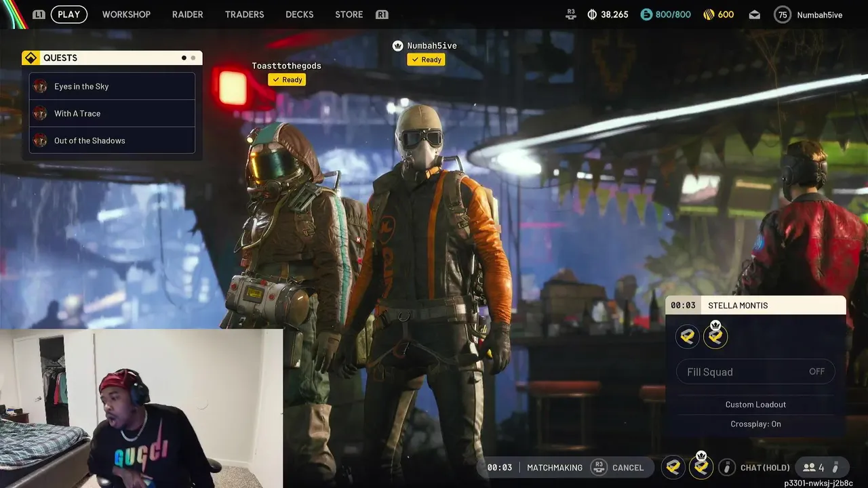Click the party members icon showing 4
The height and width of the screenshot is (488, 868).
pos(808,468)
